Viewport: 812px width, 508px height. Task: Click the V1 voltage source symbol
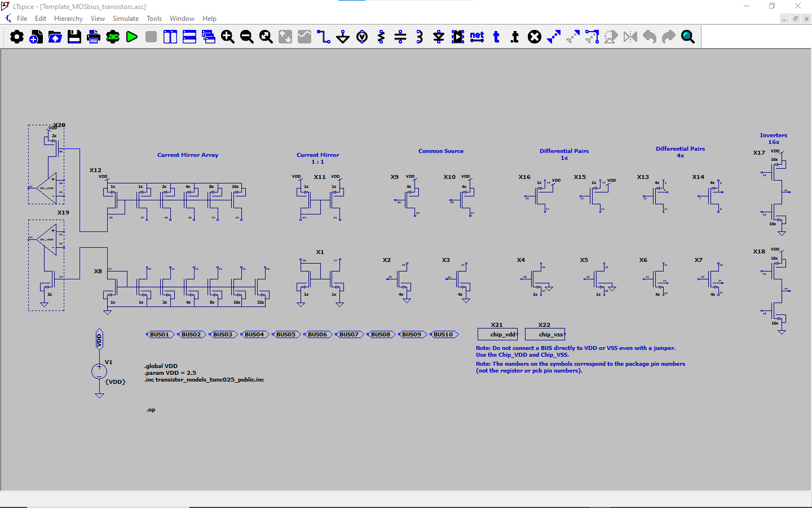click(99, 371)
